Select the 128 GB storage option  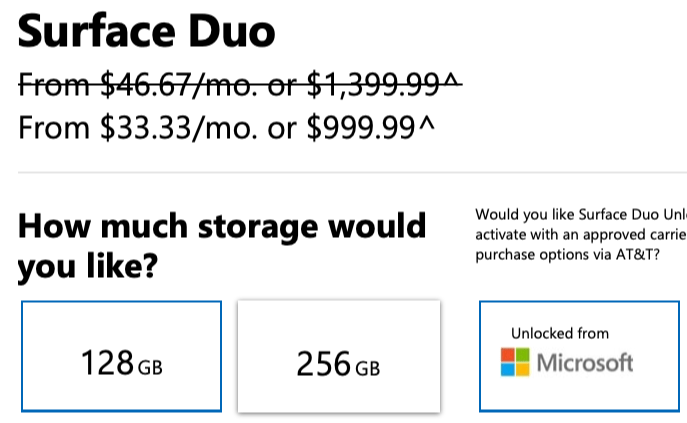tap(121, 356)
